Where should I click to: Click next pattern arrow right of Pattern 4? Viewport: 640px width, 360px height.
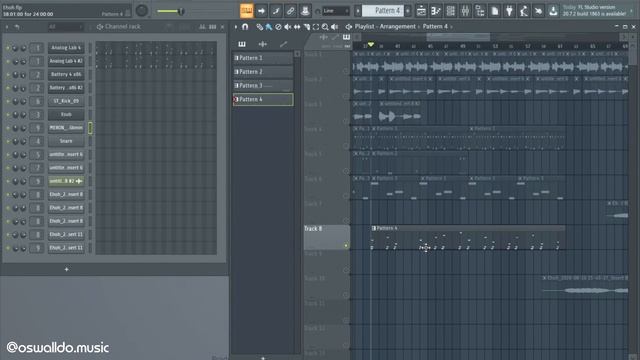[x=407, y=11]
